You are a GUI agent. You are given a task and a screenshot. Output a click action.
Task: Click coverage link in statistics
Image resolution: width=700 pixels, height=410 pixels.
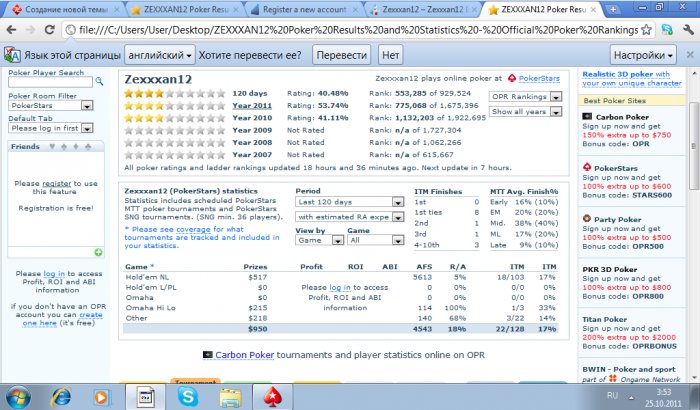point(193,229)
